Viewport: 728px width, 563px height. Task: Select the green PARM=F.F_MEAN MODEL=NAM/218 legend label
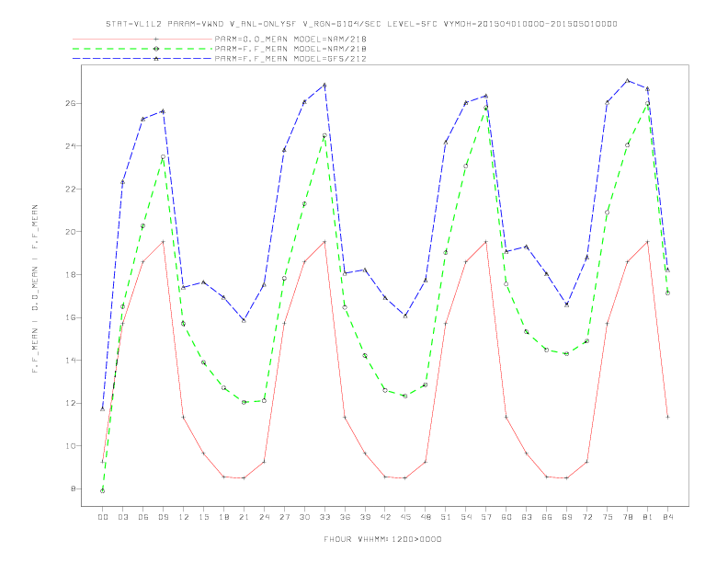point(290,49)
